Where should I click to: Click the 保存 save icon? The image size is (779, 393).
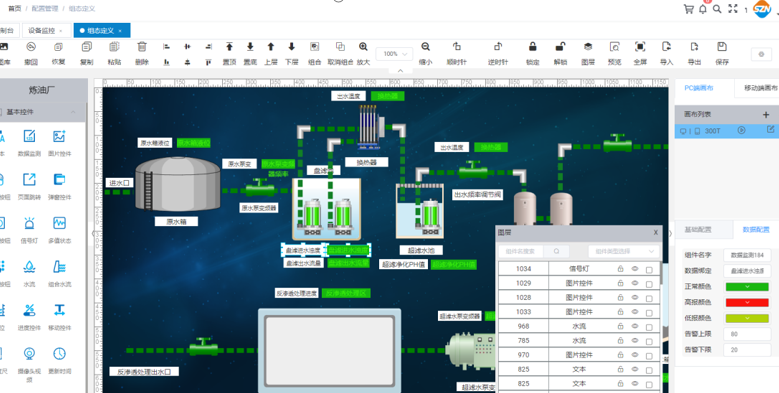point(722,47)
